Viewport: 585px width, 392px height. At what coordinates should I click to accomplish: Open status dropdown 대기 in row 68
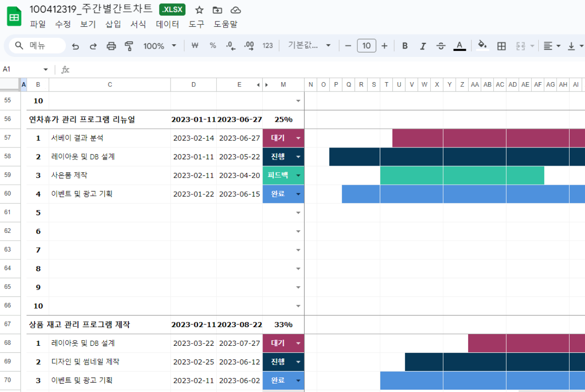point(298,343)
